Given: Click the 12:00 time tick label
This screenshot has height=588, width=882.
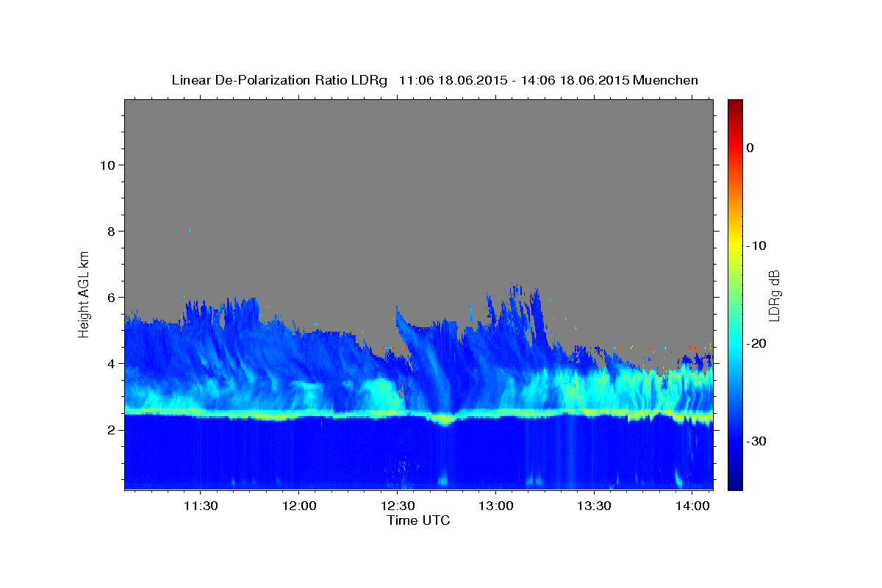Looking at the screenshot, I should tap(300, 506).
